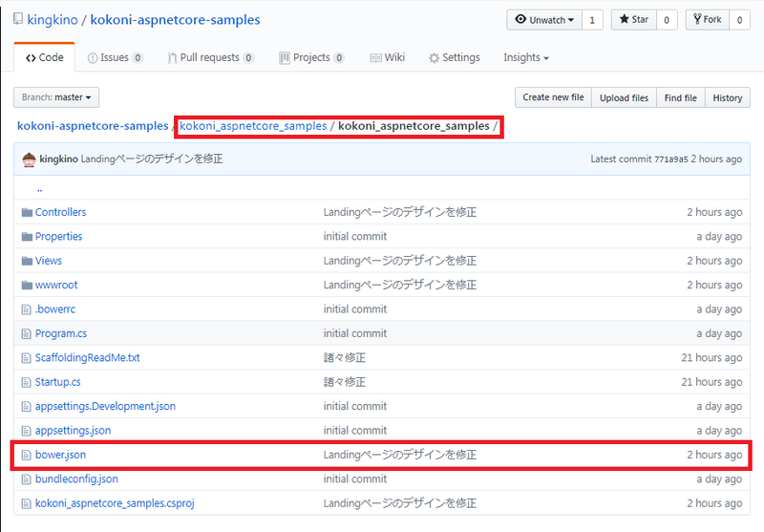
Task: Open the Controllers folder
Action: click(60, 212)
